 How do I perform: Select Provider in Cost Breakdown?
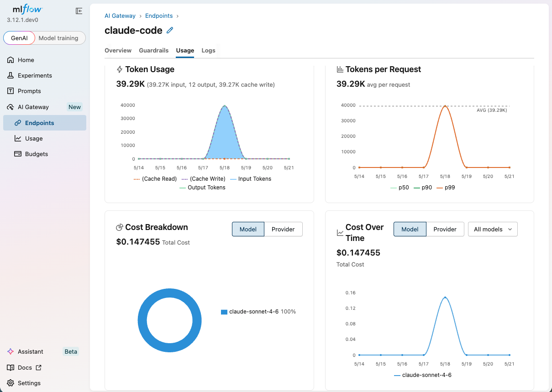[x=283, y=229]
